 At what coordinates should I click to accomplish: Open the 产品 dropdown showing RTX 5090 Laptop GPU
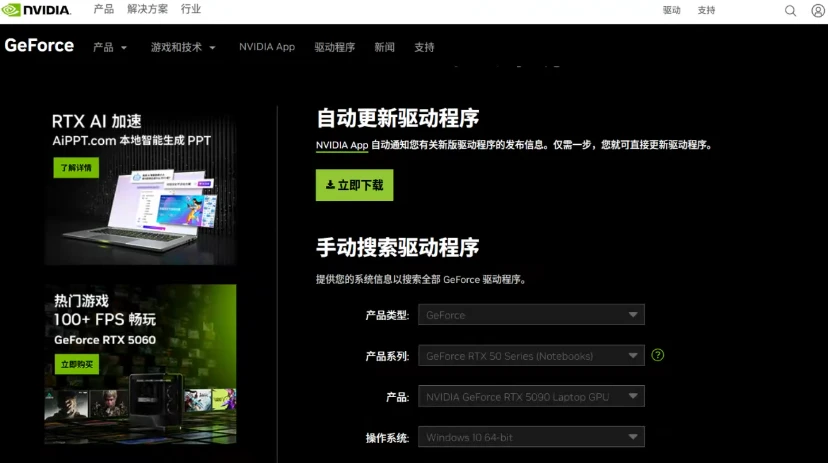[531, 397]
